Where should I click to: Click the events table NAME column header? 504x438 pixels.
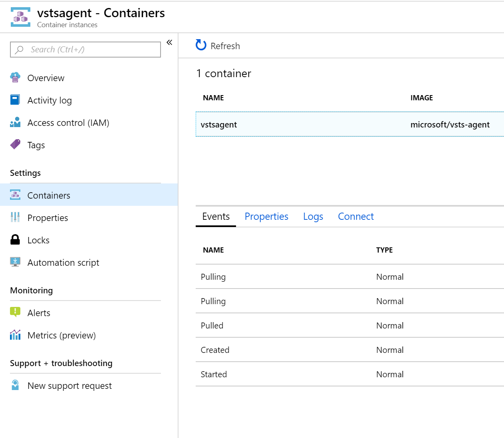click(x=213, y=250)
